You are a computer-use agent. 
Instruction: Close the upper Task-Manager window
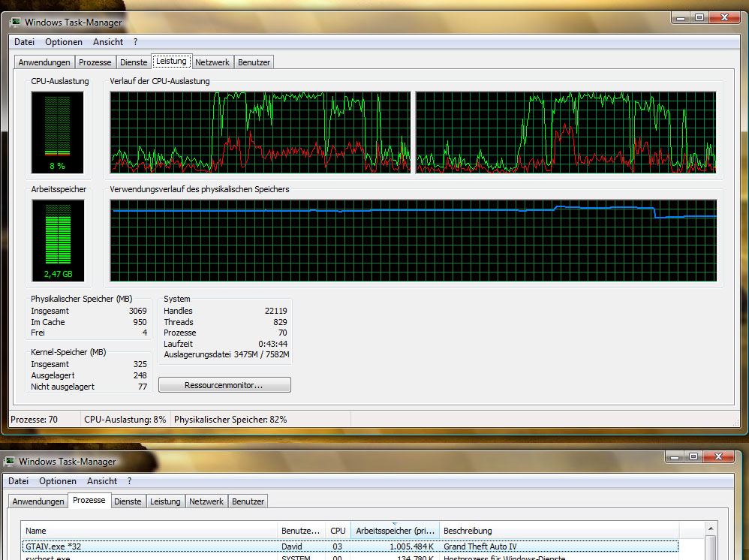click(724, 18)
